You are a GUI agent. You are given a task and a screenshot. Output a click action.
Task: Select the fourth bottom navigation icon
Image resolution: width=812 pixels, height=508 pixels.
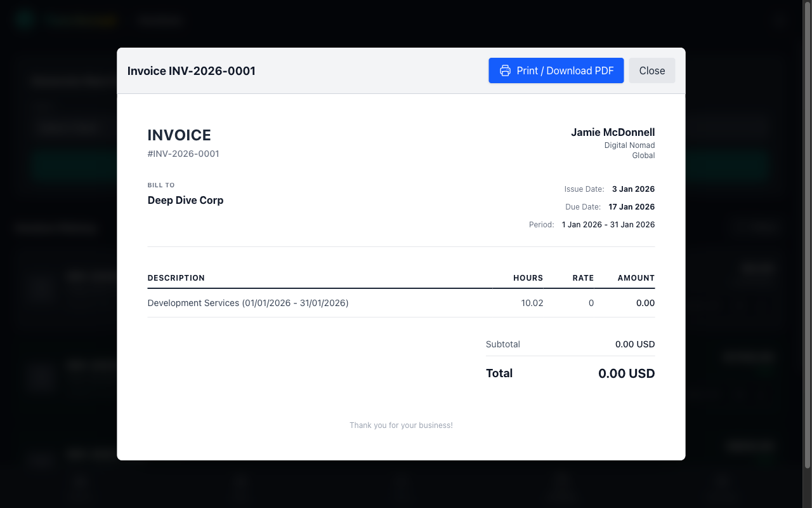click(562, 484)
